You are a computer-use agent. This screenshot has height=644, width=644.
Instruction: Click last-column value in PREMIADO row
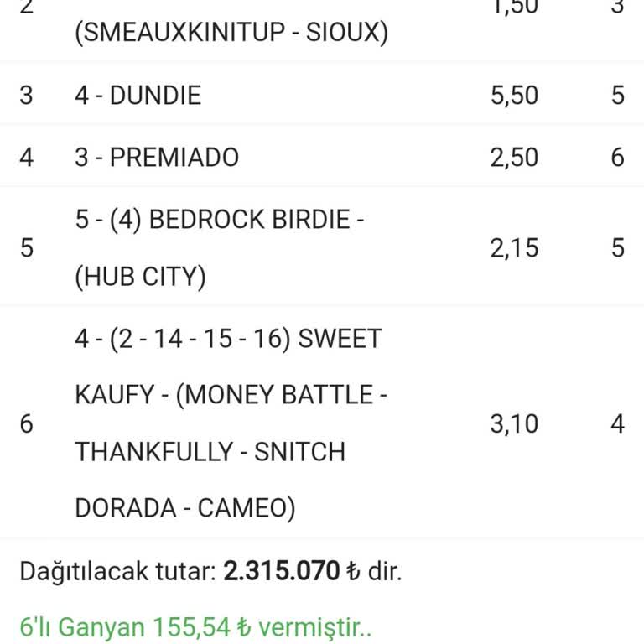coord(617,157)
